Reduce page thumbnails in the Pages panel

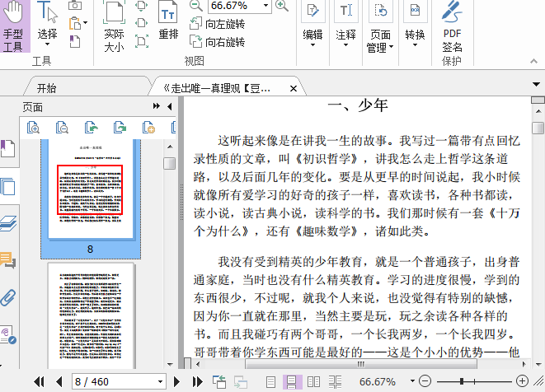tap(62, 128)
